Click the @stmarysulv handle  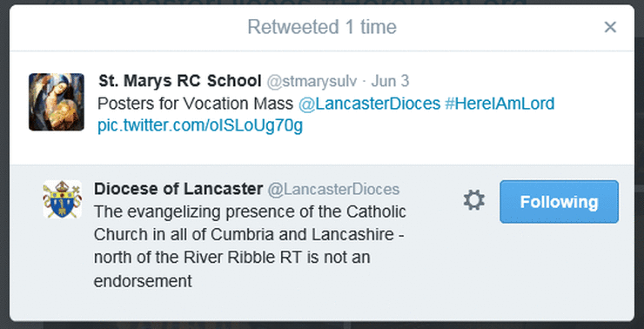coord(312,81)
